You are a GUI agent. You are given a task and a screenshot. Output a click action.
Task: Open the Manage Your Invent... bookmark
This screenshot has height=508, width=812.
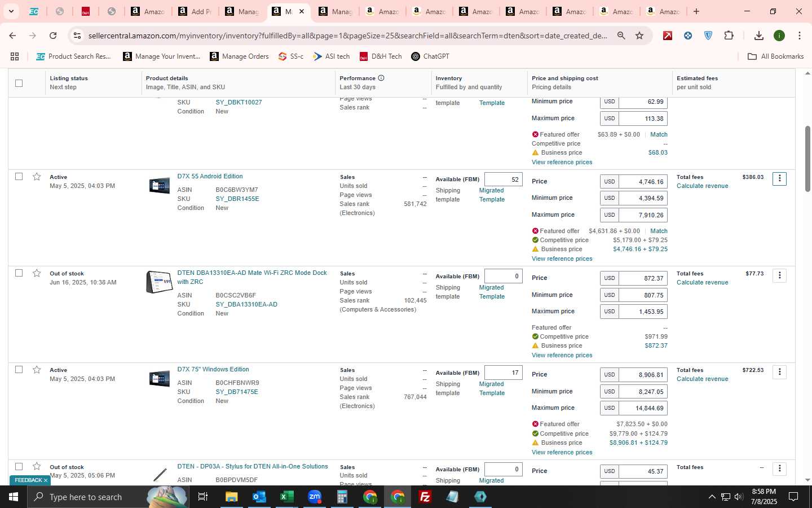pyautogui.click(x=162, y=56)
